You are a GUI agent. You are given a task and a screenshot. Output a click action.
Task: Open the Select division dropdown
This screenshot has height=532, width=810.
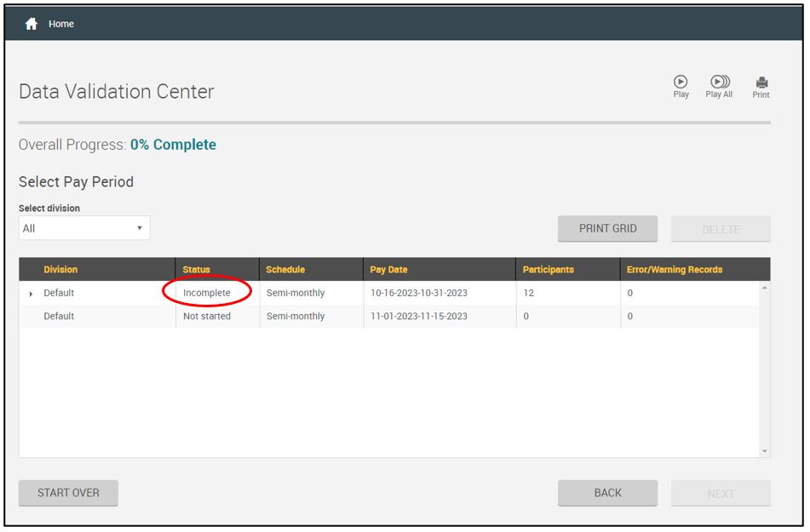click(x=84, y=228)
